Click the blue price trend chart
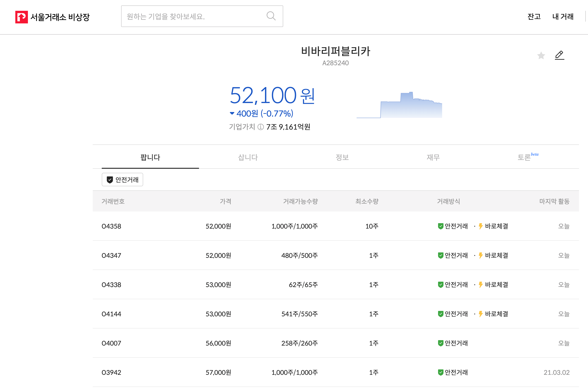The image size is (588, 391). [x=399, y=105]
